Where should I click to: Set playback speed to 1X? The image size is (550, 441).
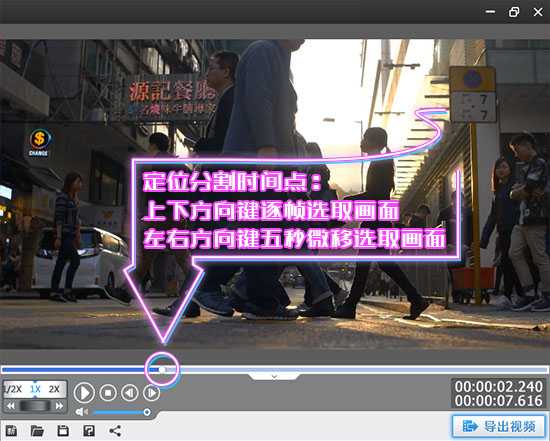[x=35, y=389]
